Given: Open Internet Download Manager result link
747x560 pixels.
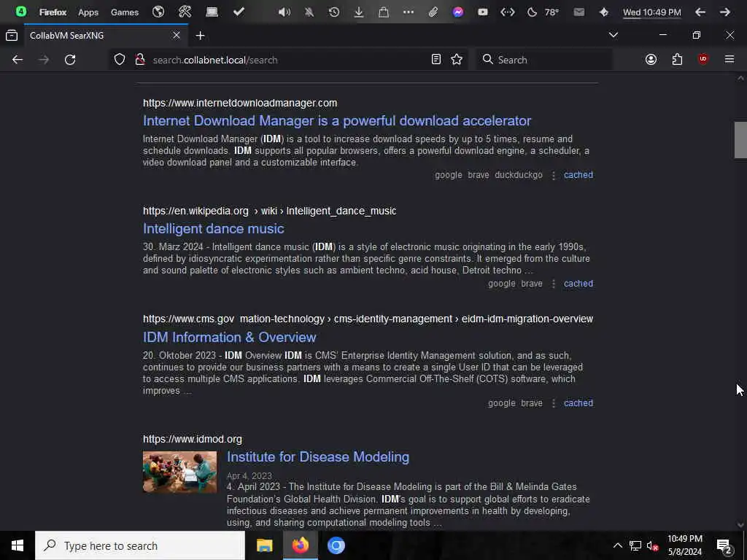Looking at the screenshot, I should (x=337, y=121).
